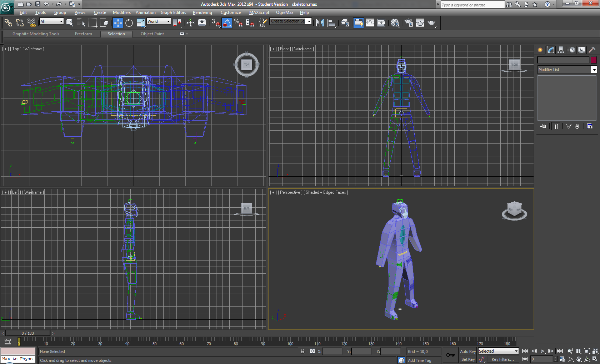The height and width of the screenshot is (364, 600).
Task: Select the Rotate tool in the toolbar
Action: coord(129,23)
